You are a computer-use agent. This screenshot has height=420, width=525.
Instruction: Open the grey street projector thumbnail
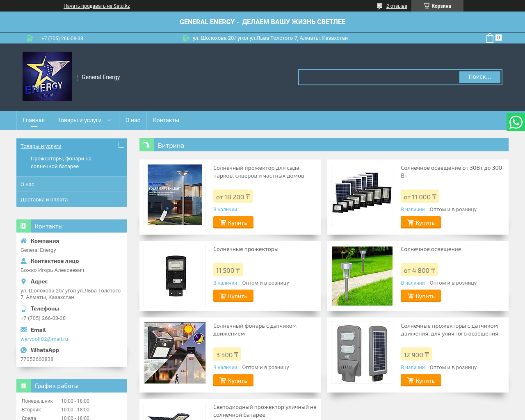362,353
